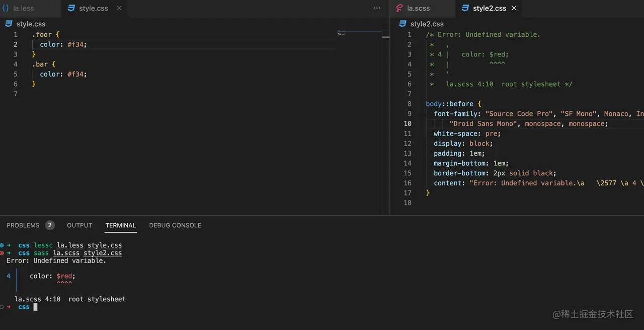644x330 pixels.
Task: Click the #f34 value on line 5
Action: (75, 74)
